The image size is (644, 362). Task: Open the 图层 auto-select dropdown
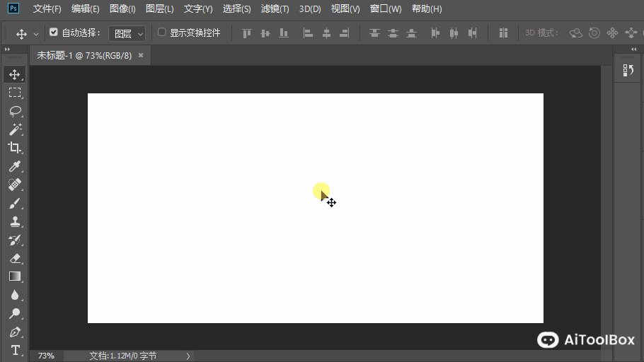[x=127, y=34]
